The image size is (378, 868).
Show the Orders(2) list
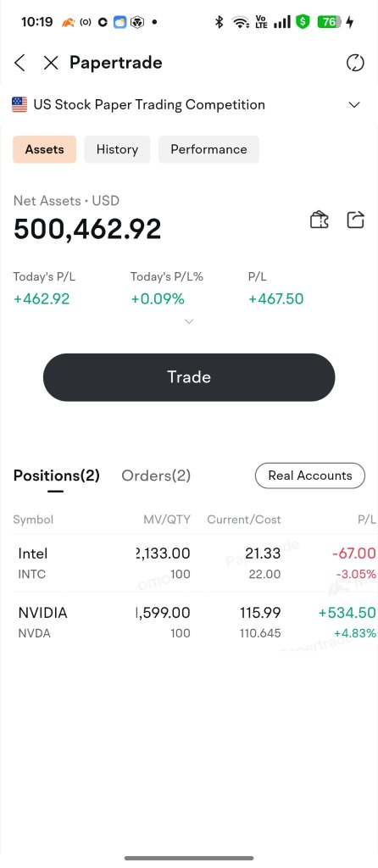click(x=156, y=476)
